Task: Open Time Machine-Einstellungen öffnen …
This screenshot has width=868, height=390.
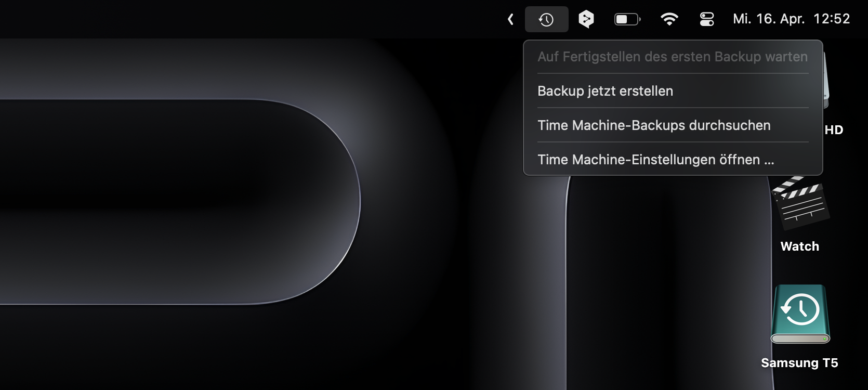Action: pos(673,160)
